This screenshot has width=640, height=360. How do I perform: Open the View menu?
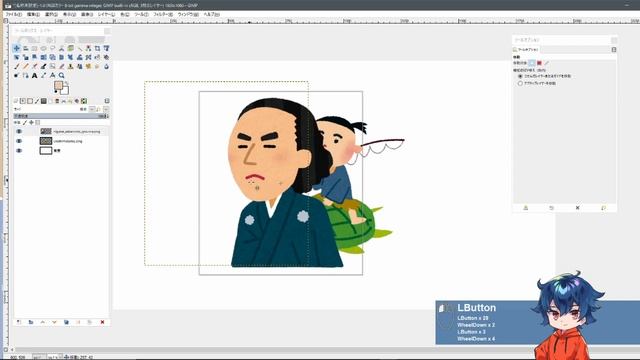pyautogui.click(x=69, y=14)
